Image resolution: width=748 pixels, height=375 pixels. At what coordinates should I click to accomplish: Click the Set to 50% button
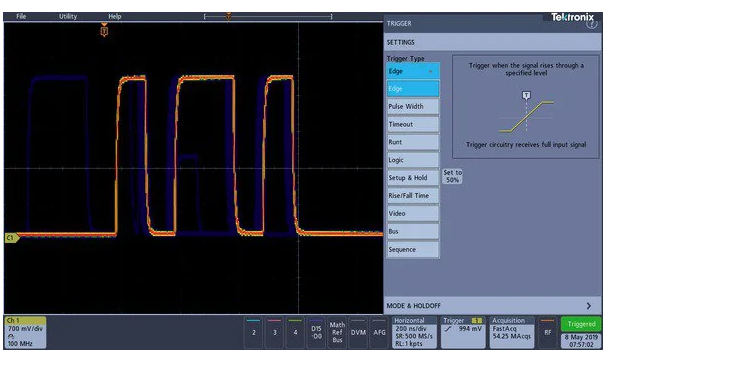[x=452, y=176]
